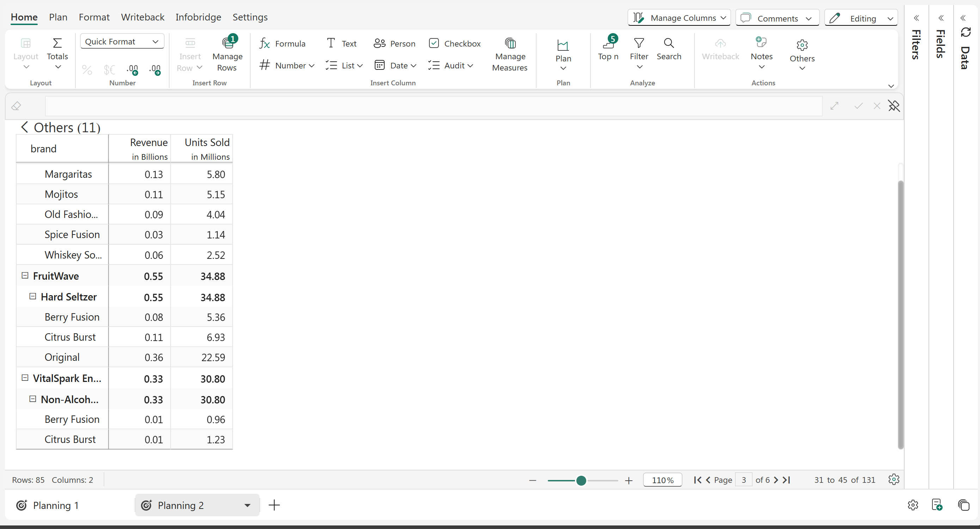Viewport: 980px width, 529px height.
Task: Collapse the VitalSpark Energy row
Action: click(25, 378)
